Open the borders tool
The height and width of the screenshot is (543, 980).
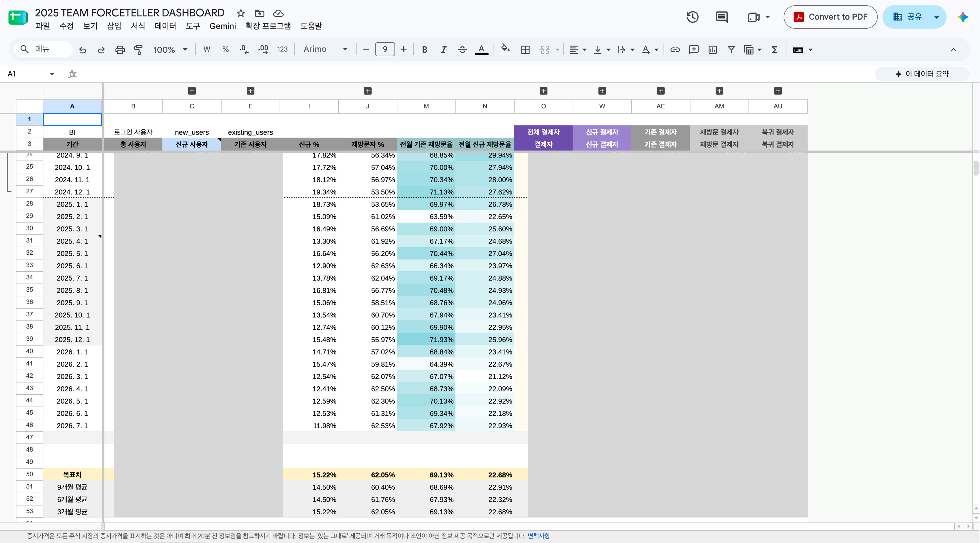click(x=525, y=49)
